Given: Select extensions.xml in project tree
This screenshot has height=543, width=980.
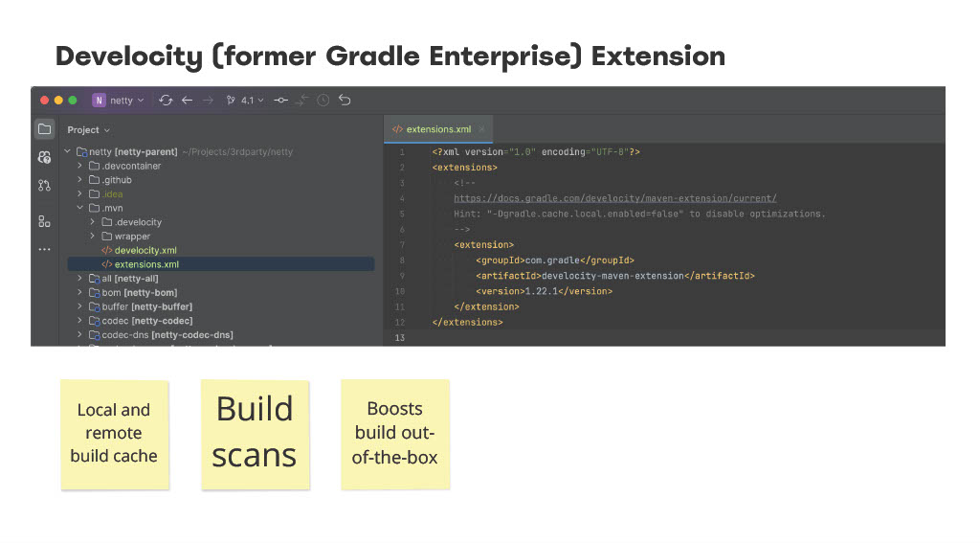Looking at the screenshot, I should 221,264.
